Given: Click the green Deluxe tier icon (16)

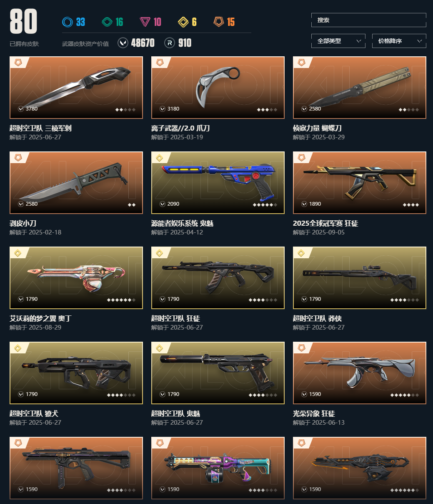Looking at the screenshot, I should tap(107, 22).
